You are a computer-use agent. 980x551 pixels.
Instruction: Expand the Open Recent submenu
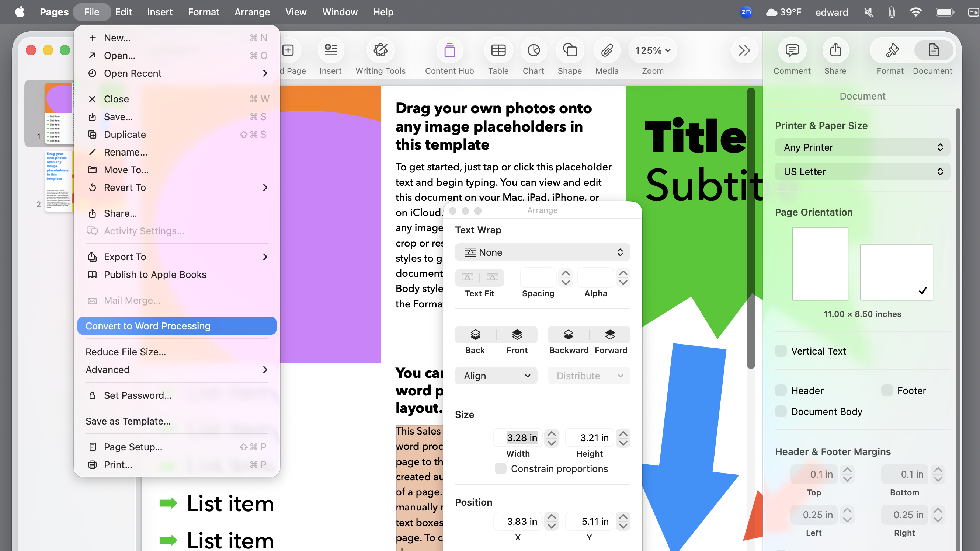(177, 73)
